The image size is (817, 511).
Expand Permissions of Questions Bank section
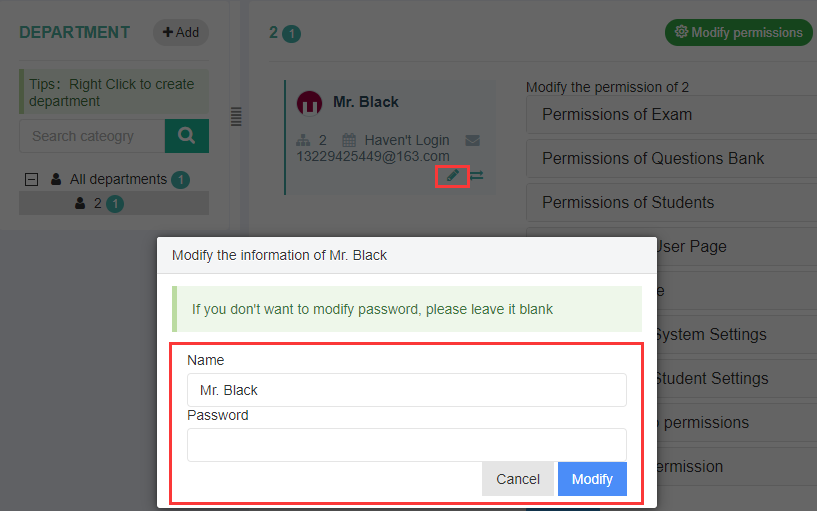[672, 158]
